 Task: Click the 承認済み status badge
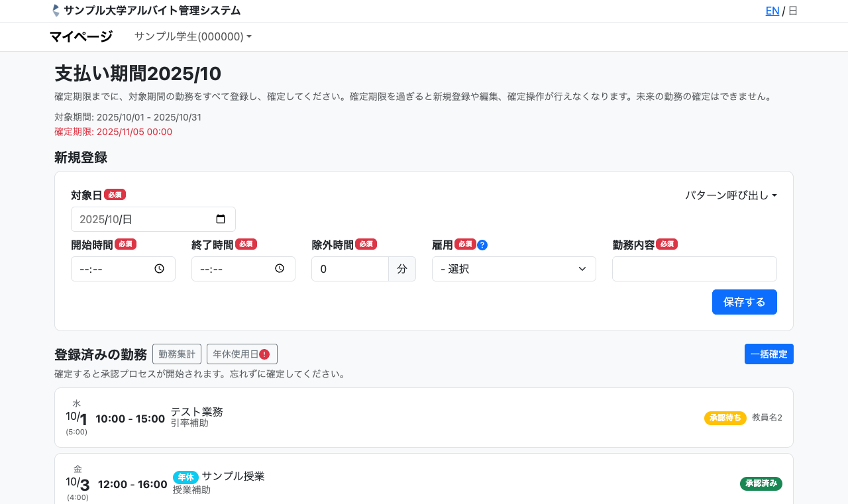[x=761, y=483]
